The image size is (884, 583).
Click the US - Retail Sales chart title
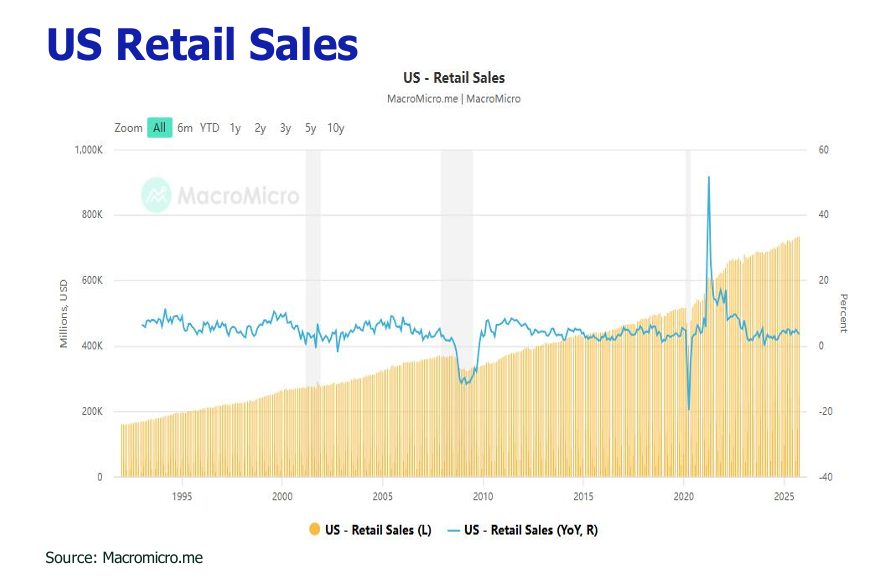[453, 77]
